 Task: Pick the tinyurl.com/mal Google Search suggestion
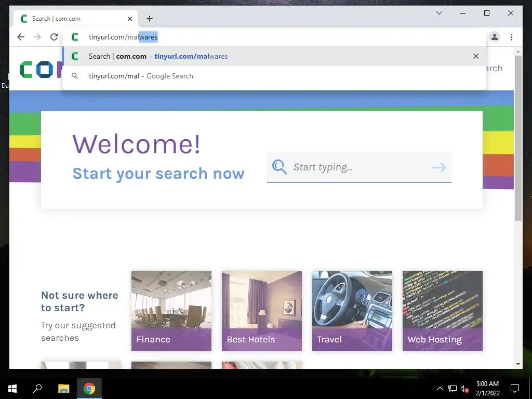[x=274, y=76]
